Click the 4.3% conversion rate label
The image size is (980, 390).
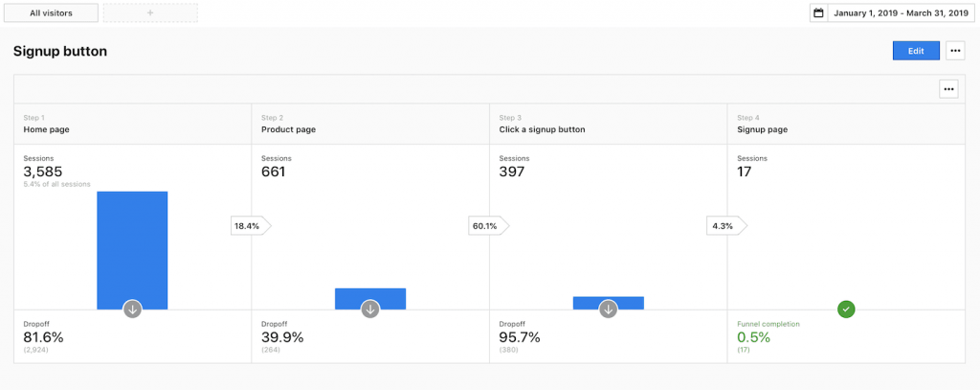[724, 226]
